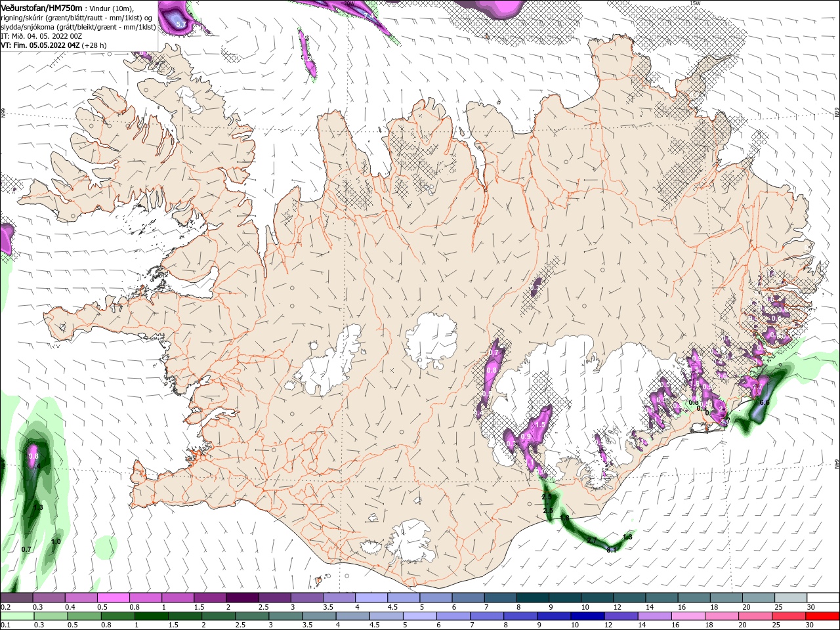The width and height of the screenshot is (840, 630).
Task: Pick the purple swatch between 0.3 and 0.4
Action: 49,598
